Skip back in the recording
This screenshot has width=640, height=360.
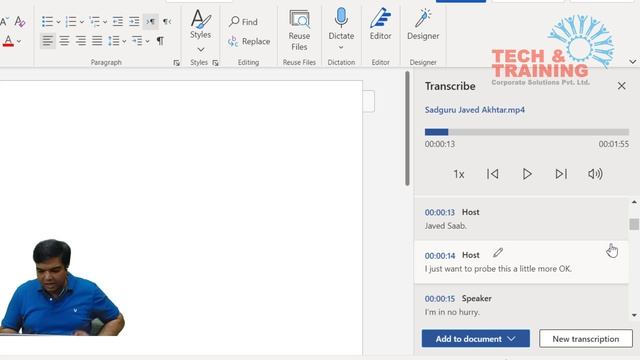tap(493, 174)
